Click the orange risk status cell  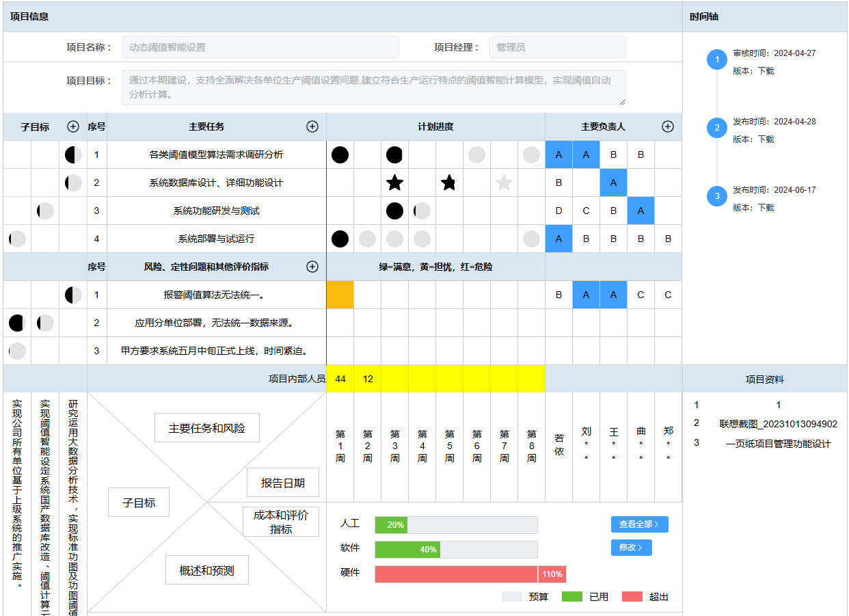(x=340, y=295)
